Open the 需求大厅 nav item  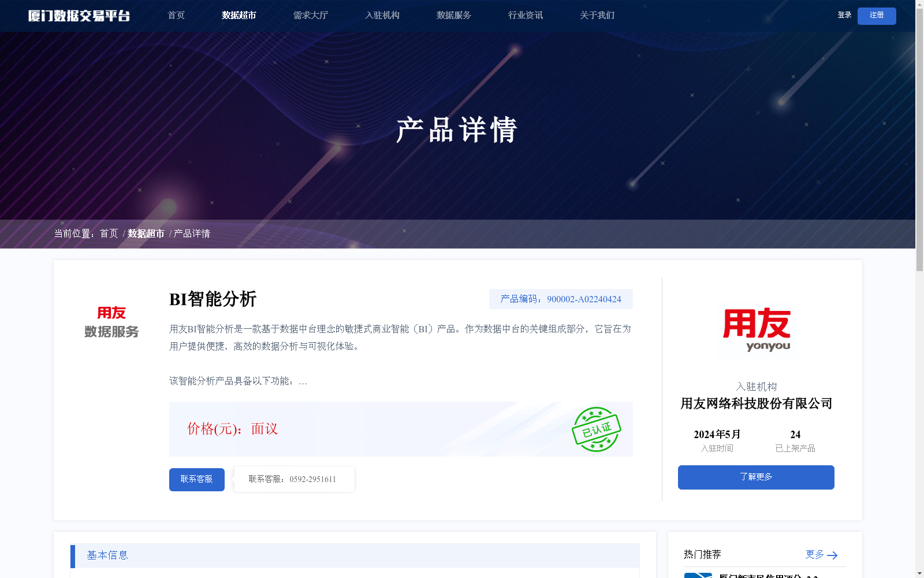[311, 16]
